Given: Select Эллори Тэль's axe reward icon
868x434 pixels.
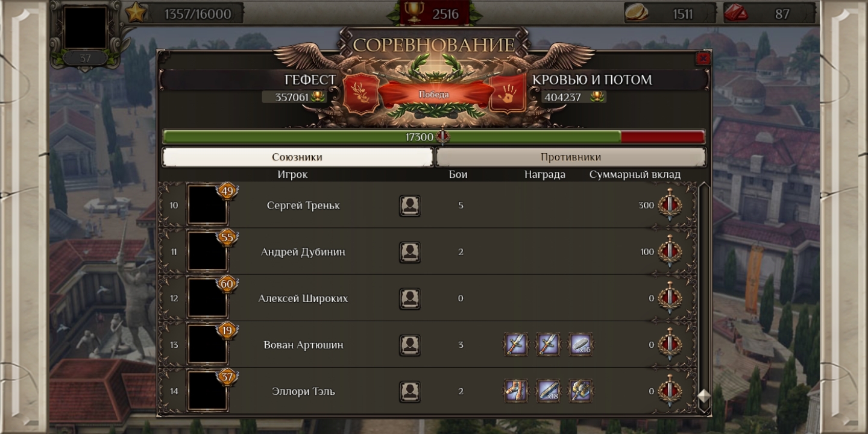Looking at the screenshot, I should (581, 391).
